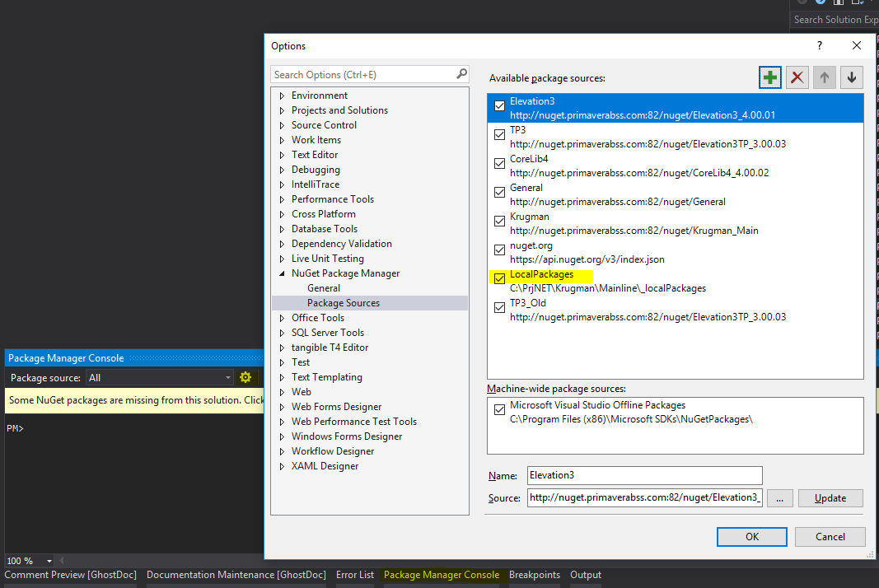The image size is (879, 588).
Task: Expand the Text Editor options node
Action: (282, 156)
